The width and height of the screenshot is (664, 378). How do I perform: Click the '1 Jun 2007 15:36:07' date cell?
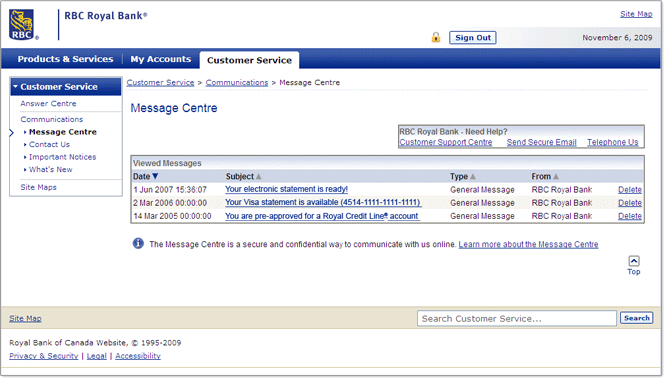pyautogui.click(x=170, y=190)
